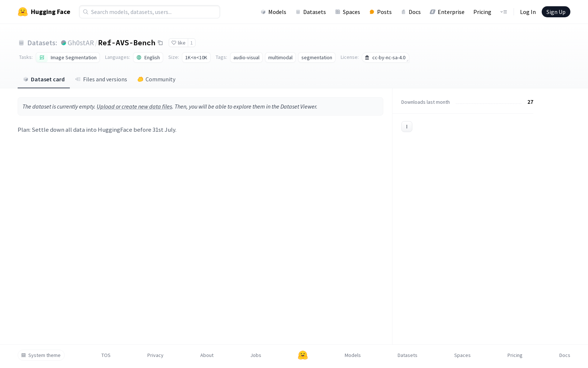Click the Gh0stAR user avatar icon
Viewport: 588px width, 368px height.
click(x=64, y=43)
